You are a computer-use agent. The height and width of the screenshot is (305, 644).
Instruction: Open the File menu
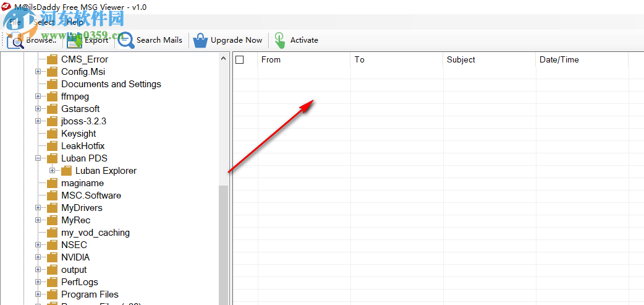pyautogui.click(x=15, y=22)
